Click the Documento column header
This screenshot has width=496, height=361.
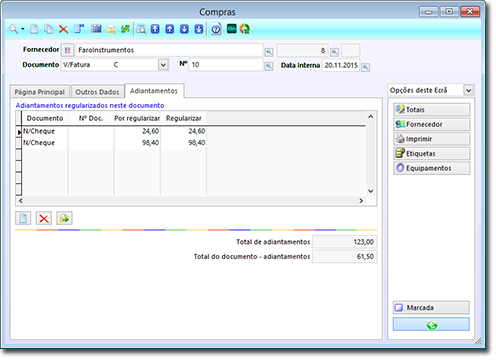point(45,118)
